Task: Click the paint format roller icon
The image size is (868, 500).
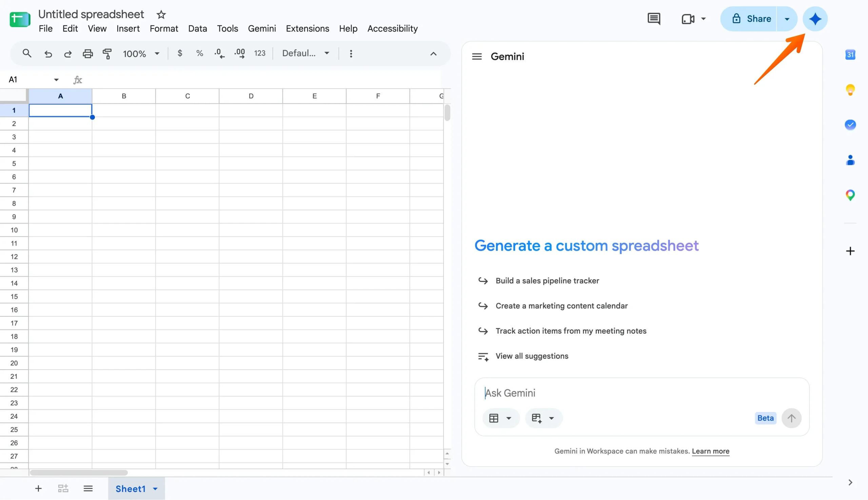Action: coord(107,54)
